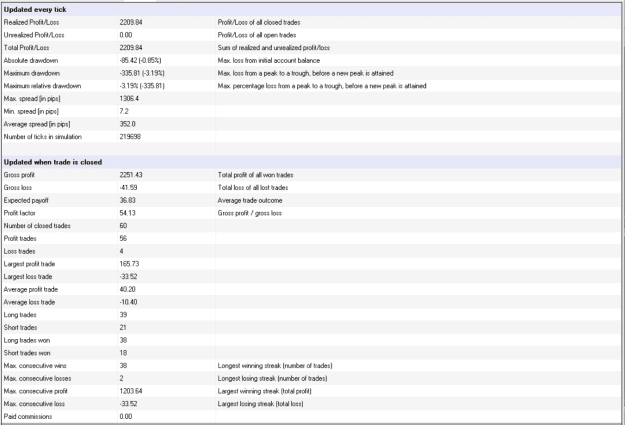Select the Short trades label
Viewport: 625px width, 425px height.
click(20, 328)
